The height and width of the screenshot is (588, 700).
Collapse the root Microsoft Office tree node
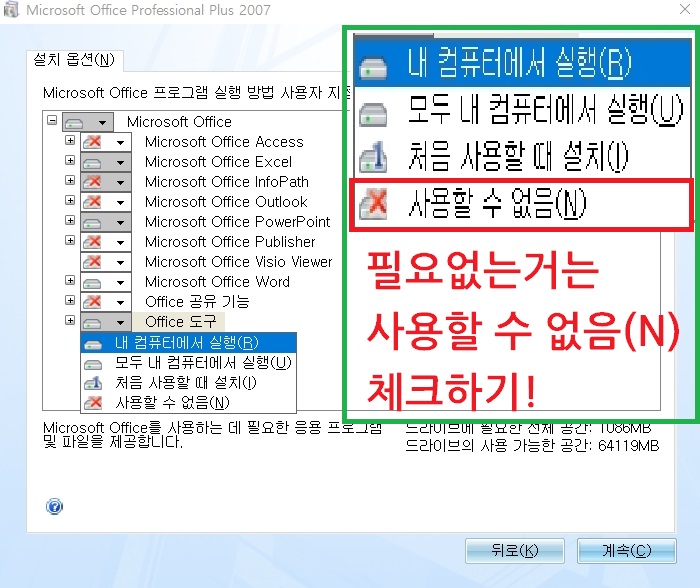click(x=52, y=121)
